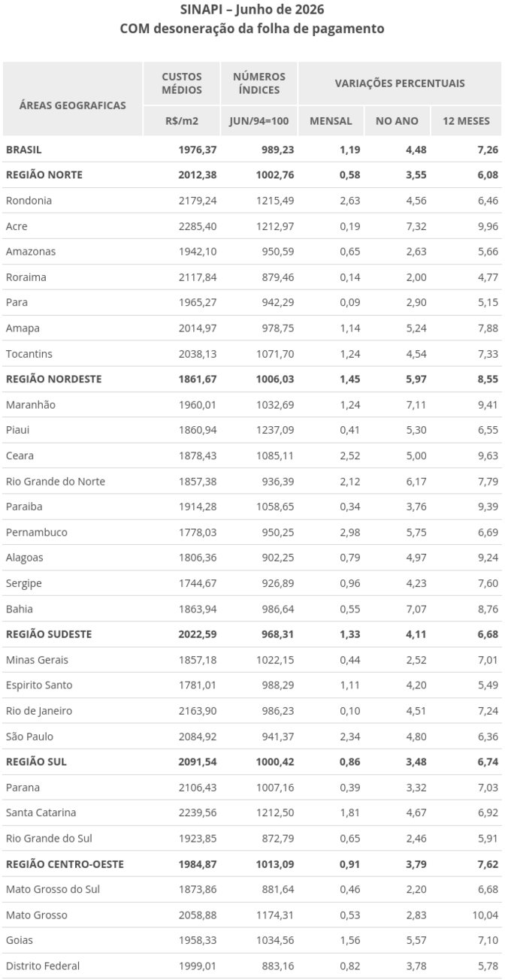Select Mato Grosso 12-month value 10,04

point(485,915)
